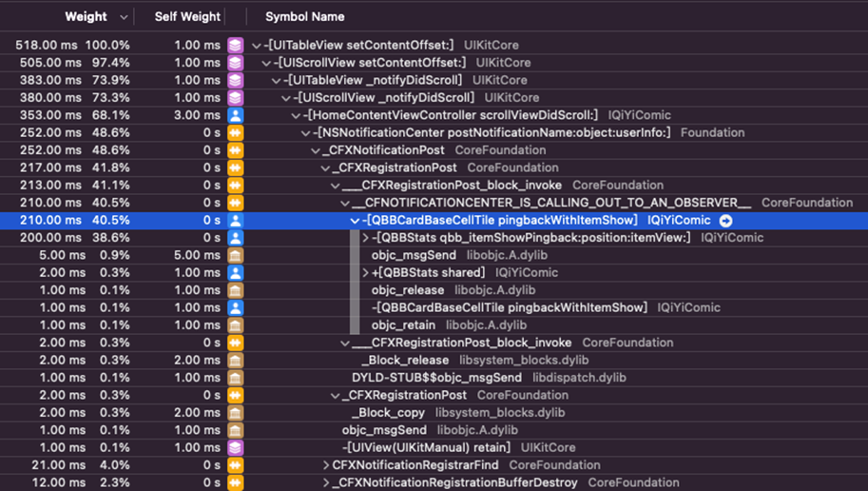Image resolution: width=868 pixels, height=491 pixels.
Task: Click UIKitCore icon on UIView(UIKitManual) retain row
Action: 235,448
